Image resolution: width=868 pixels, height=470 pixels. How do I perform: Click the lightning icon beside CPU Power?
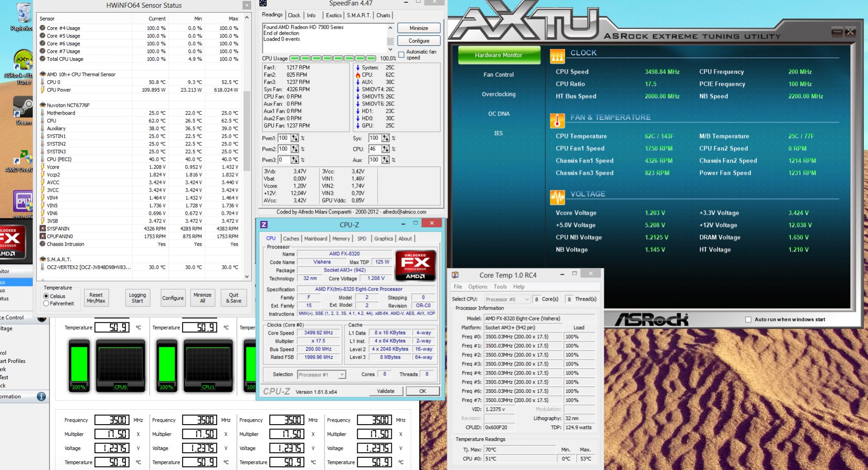[x=43, y=89]
